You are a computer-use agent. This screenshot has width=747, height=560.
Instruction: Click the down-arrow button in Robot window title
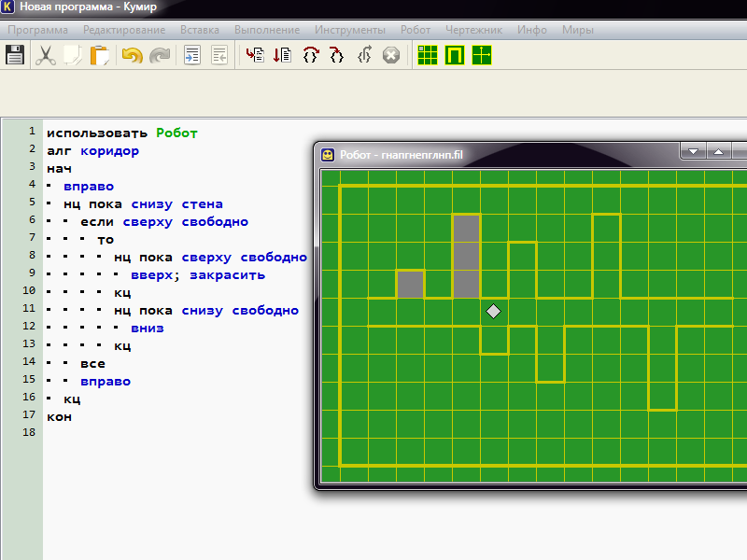point(693,152)
